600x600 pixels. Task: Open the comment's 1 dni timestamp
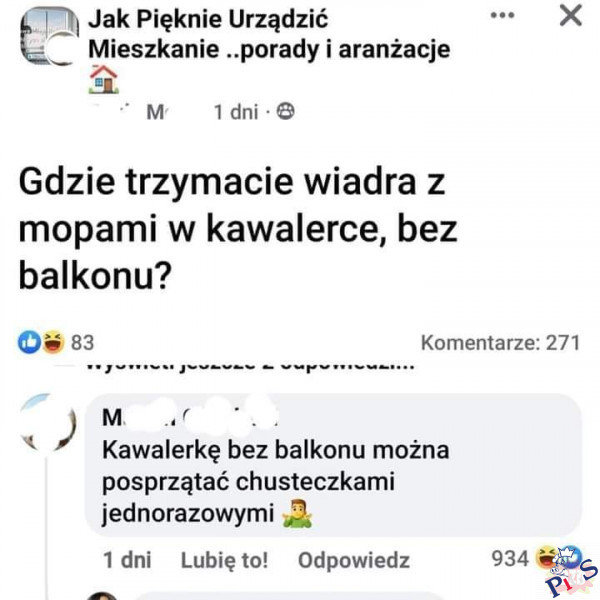[127, 560]
